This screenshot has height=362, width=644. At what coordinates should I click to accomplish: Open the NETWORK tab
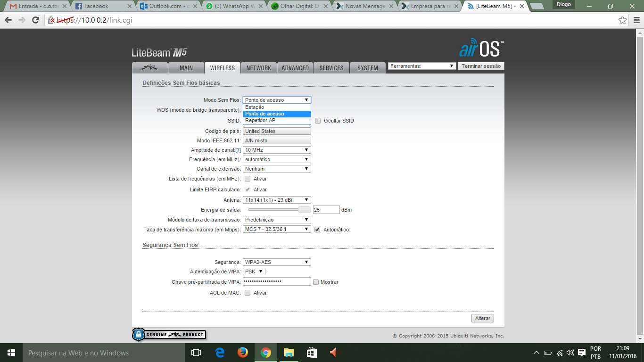click(259, 68)
